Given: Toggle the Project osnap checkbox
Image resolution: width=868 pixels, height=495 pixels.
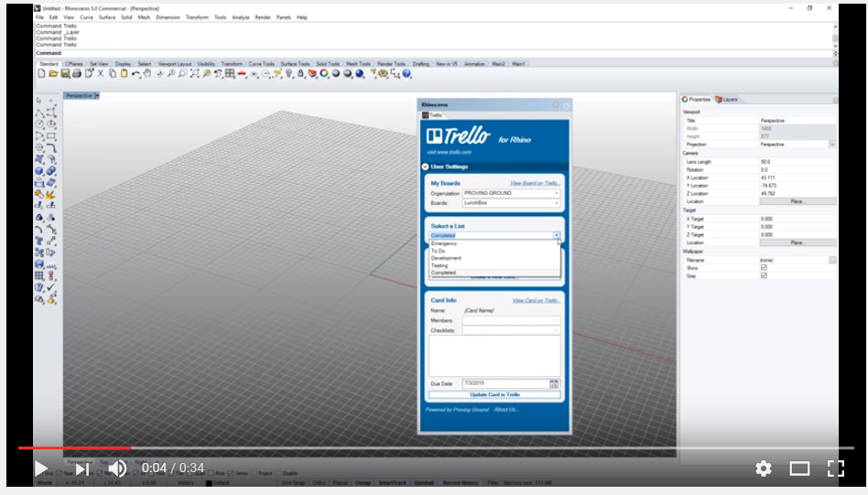Looking at the screenshot, I should [x=255, y=473].
